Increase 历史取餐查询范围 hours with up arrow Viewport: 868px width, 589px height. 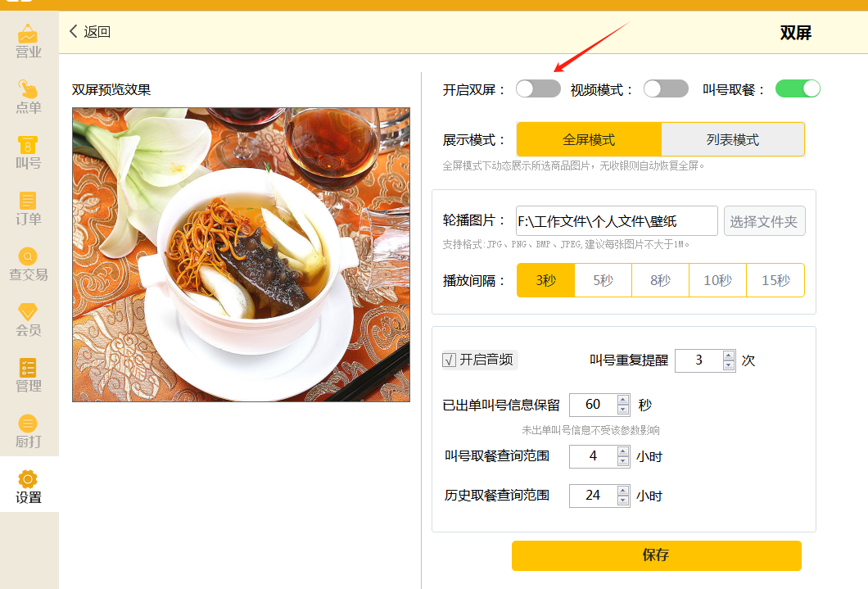point(623,491)
